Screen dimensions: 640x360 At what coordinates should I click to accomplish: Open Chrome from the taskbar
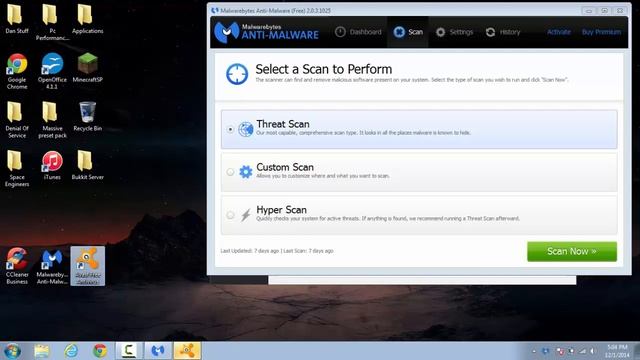click(100, 351)
